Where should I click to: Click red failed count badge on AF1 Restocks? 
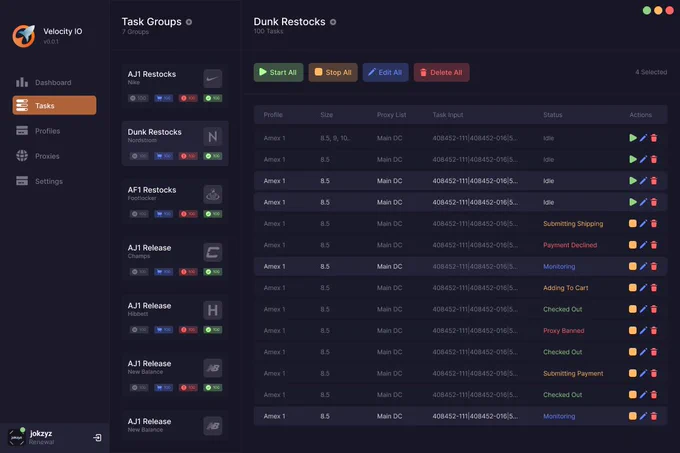[188, 214]
